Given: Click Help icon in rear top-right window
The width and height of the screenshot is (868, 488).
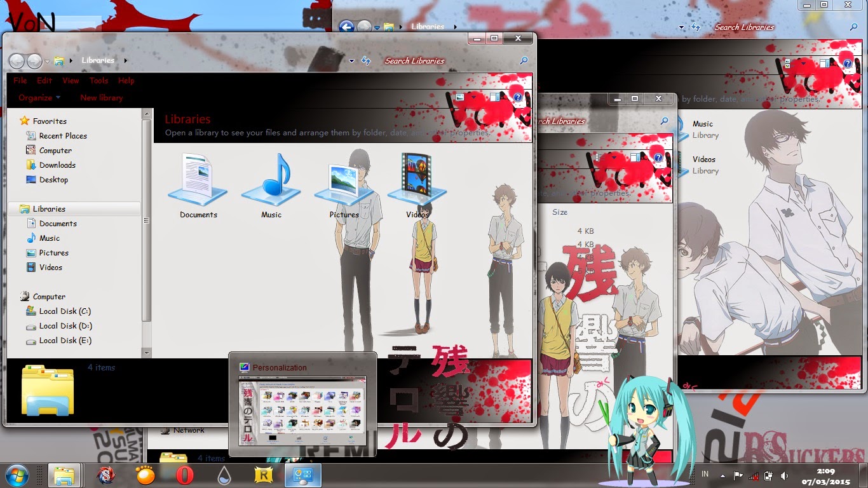Looking at the screenshot, I should (847, 63).
